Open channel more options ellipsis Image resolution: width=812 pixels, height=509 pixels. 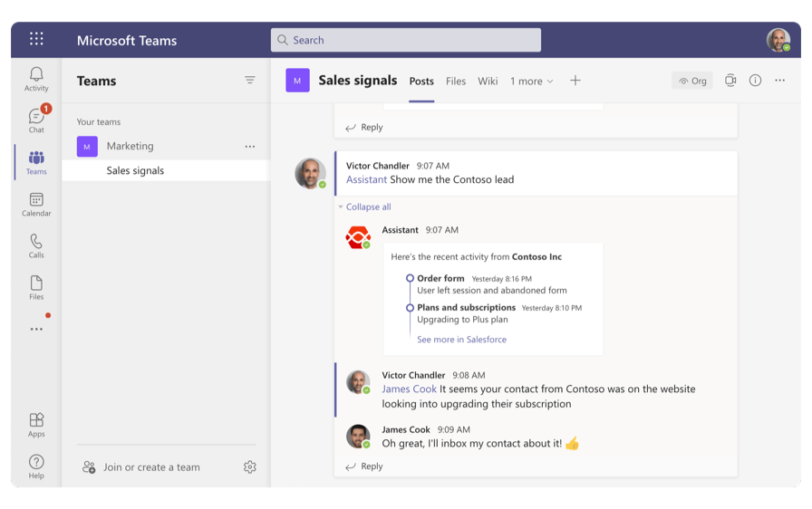tap(780, 81)
